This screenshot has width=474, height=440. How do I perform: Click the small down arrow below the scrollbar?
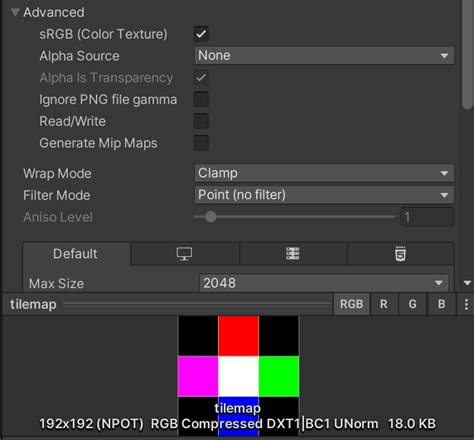pyautogui.click(x=467, y=283)
